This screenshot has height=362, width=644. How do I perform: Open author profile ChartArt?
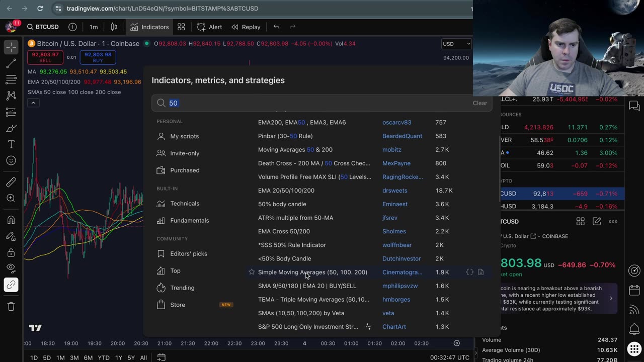pyautogui.click(x=394, y=327)
